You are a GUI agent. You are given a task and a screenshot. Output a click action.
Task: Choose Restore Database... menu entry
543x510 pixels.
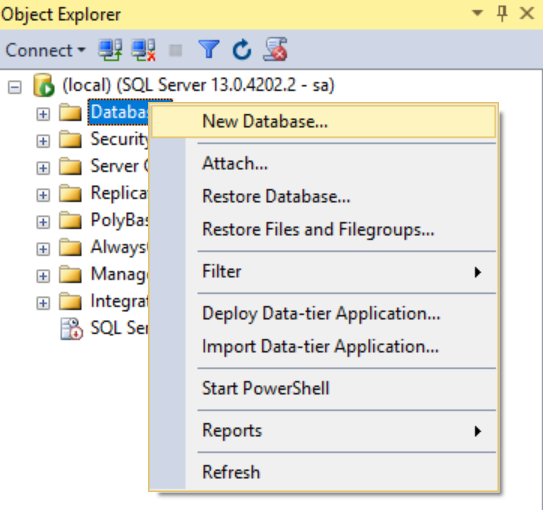click(x=324, y=196)
